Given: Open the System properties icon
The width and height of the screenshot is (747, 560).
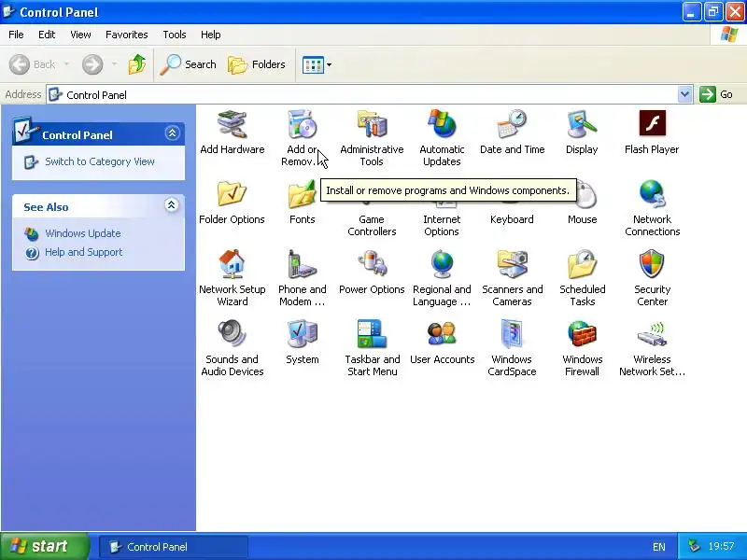Looking at the screenshot, I should [302, 343].
